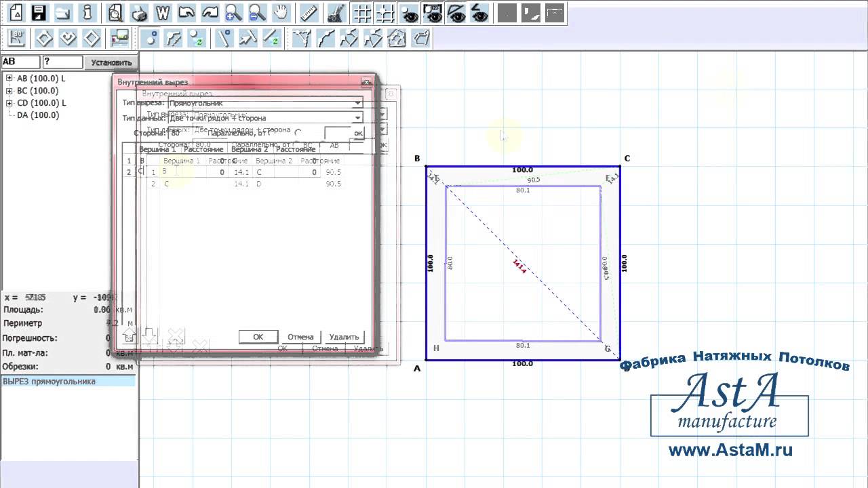Click the notched diamond shape tool icon
Screen dimensions: 868x488
(x=68, y=37)
